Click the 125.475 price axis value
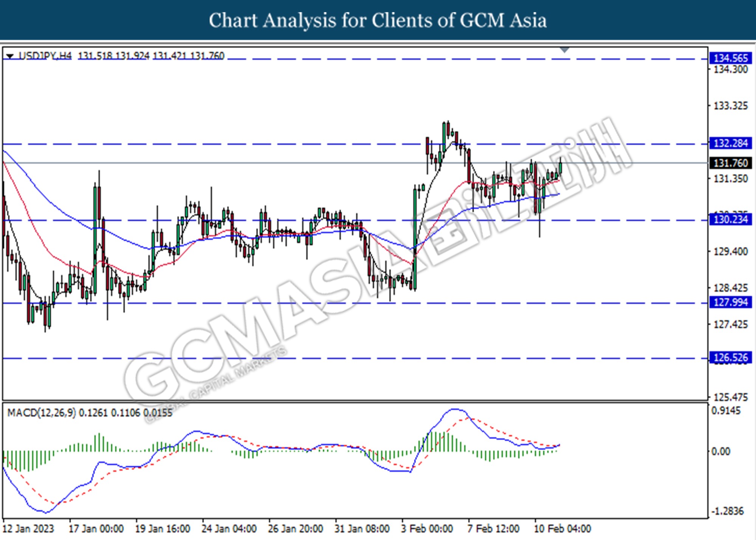The image size is (756, 540). point(730,397)
